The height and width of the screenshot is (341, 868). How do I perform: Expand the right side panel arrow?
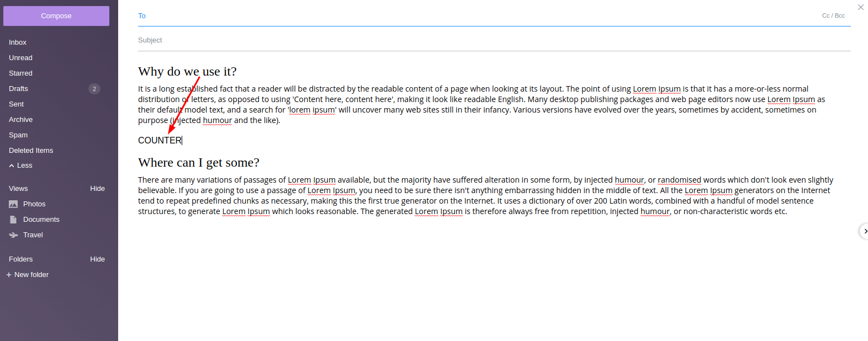pyautogui.click(x=865, y=231)
